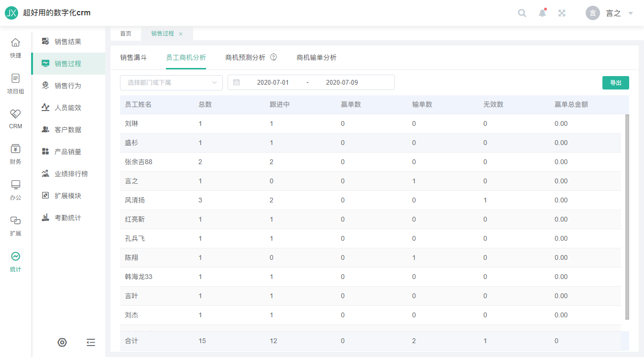Open the 项目组 project group module
Image resolution: width=644 pixels, height=357 pixels.
point(16,84)
